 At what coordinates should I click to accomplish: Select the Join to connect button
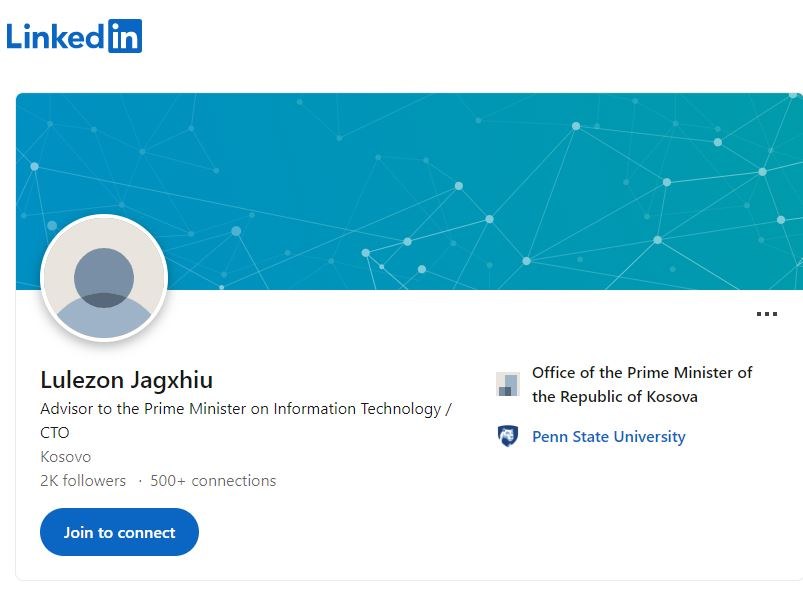(x=119, y=532)
